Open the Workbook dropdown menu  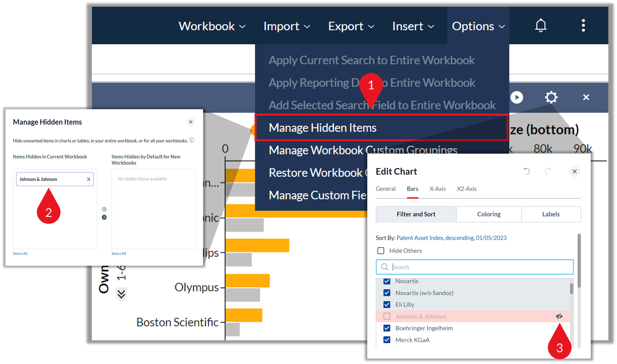pos(212,26)
